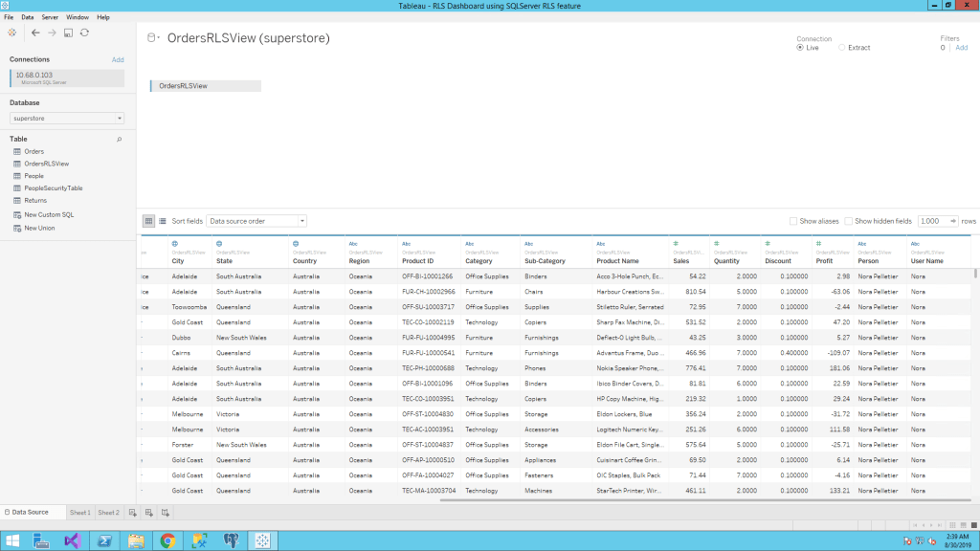
Task: Open the data source name dropdown arrow
Action: click(158, 39)
